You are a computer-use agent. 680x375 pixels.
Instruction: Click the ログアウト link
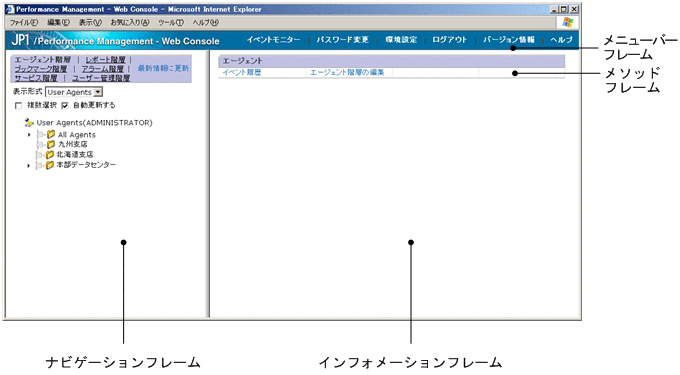tap(450, 40)
